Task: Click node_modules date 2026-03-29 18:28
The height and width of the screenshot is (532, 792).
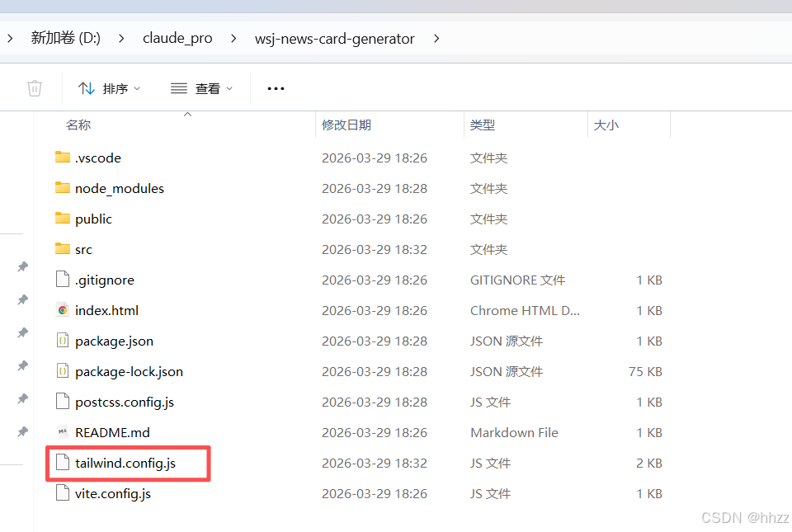Action: coord(375,188)
